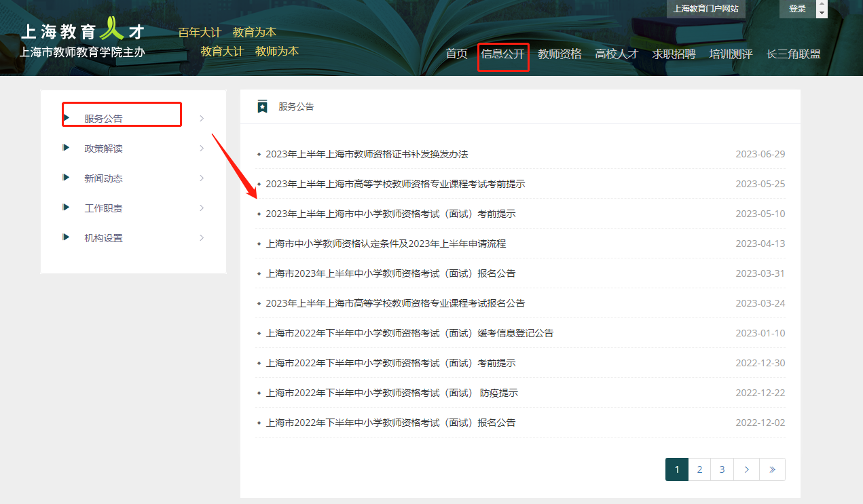This screenshot has height=504, width=863.
Task: Click the down arrow beside the 登录 button
Action: [821, 13]
